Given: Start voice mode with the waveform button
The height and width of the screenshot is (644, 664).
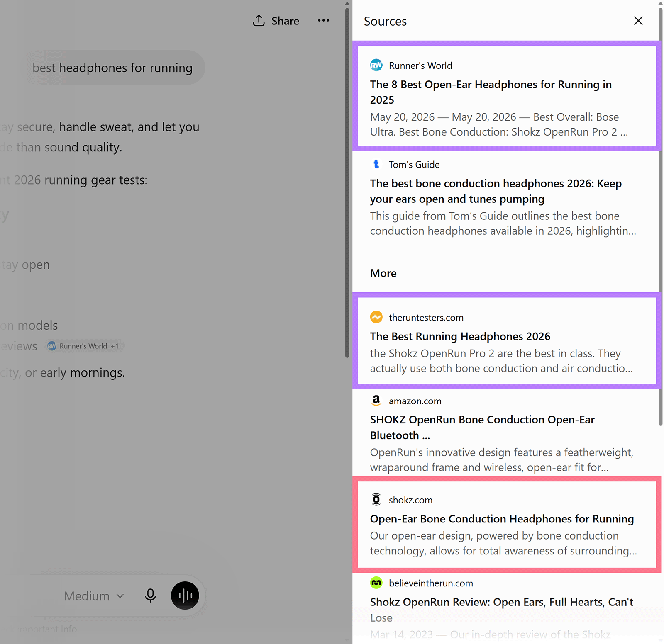Looking at the screenshot, I should [x=185, y=595].
